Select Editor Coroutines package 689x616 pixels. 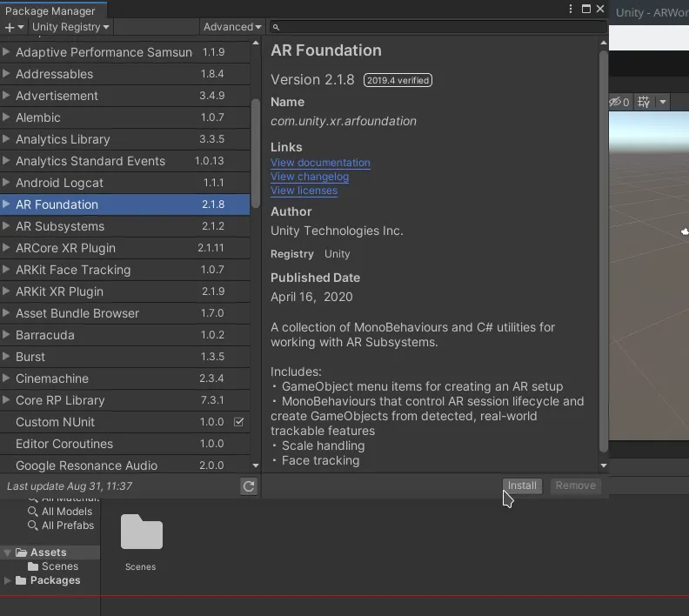point(124,444)
